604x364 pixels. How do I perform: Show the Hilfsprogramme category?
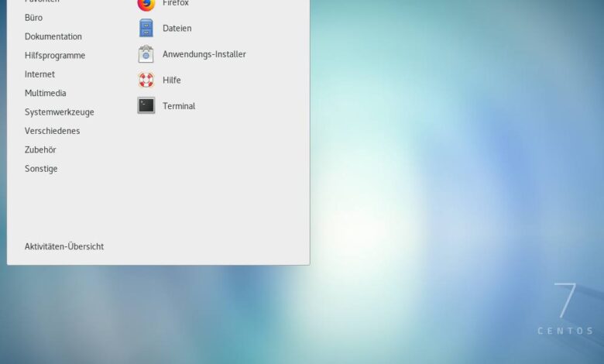(x=54, y=56)
